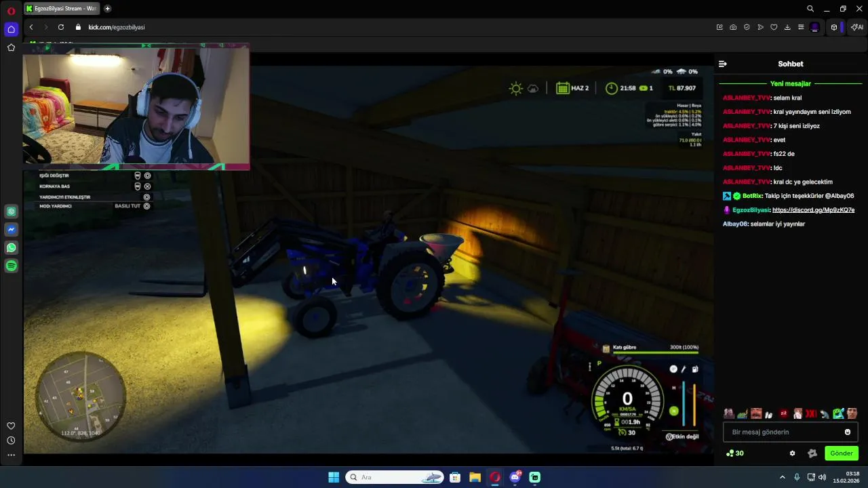Open sidebar heart favorites icon
This screenshot has height=488, width=868.
click(11, 426)
